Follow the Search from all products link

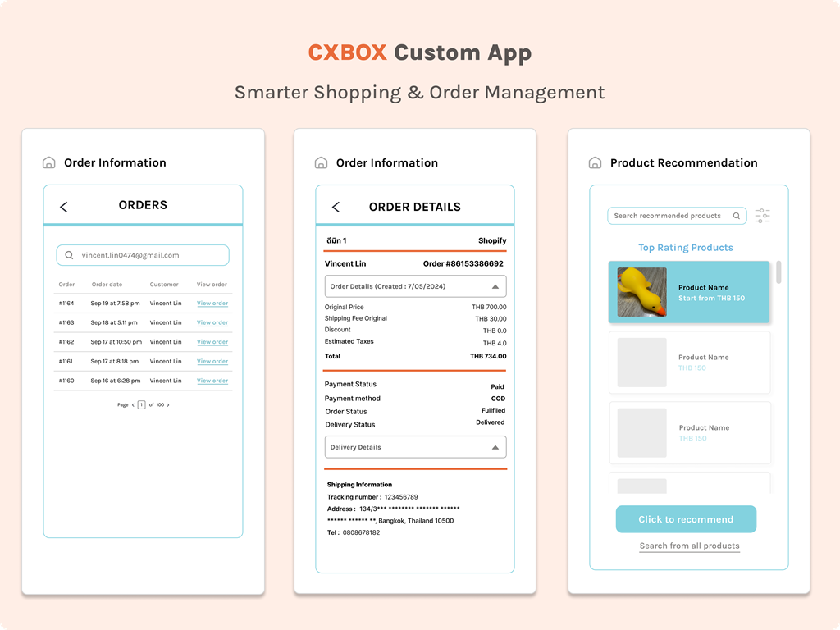tap(689, 546)
